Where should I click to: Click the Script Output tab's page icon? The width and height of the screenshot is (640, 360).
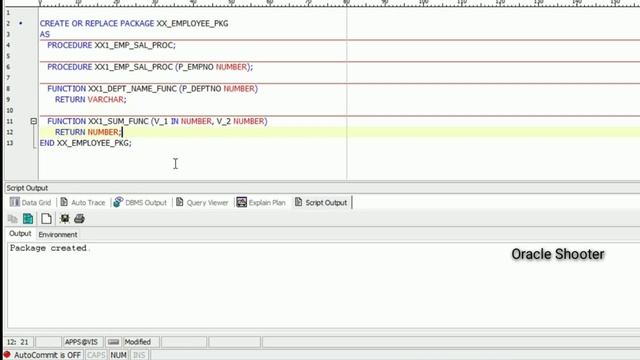pos(298,202)
